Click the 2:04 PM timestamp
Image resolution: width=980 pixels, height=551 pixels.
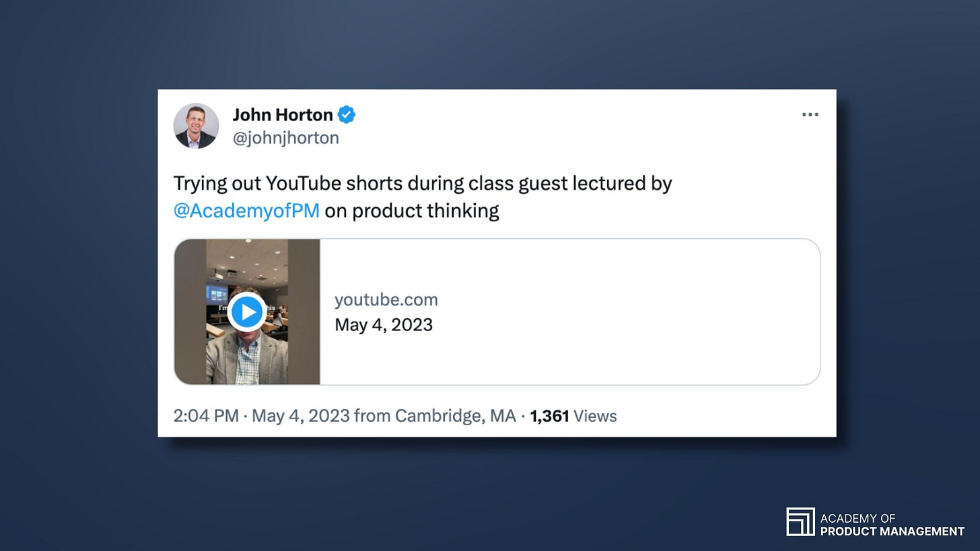206,416
